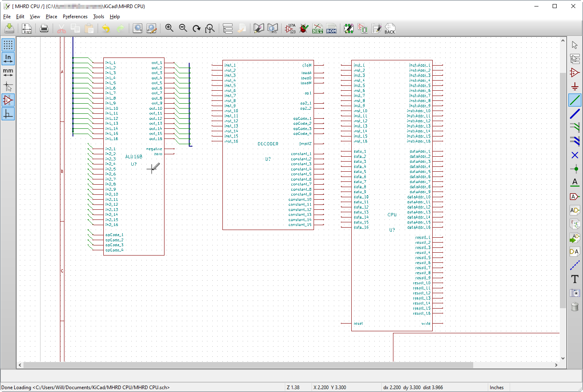Click the Save schematic icon

[x=9, y=28]
